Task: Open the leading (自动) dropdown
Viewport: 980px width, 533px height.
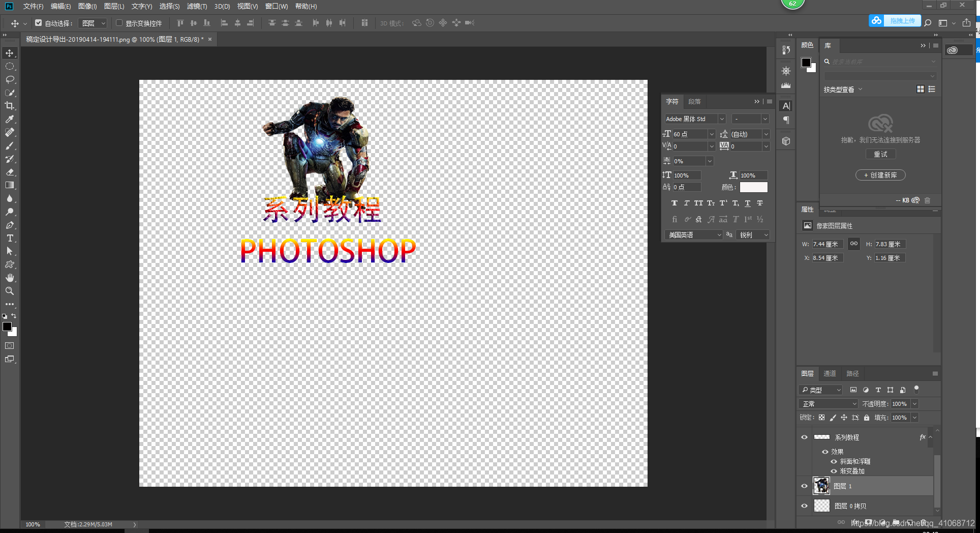Action: (766, 134)
